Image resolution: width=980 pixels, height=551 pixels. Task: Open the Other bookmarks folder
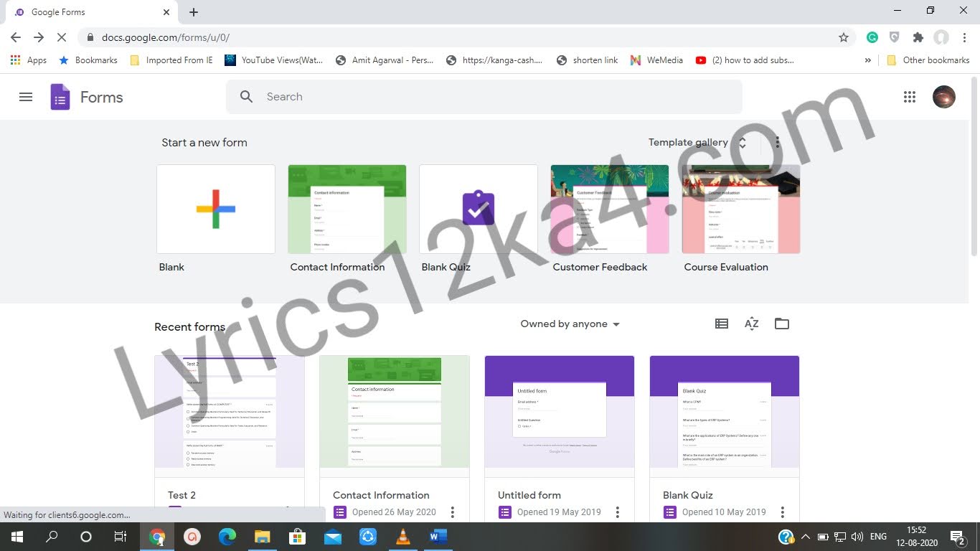[x=928, y=60]
